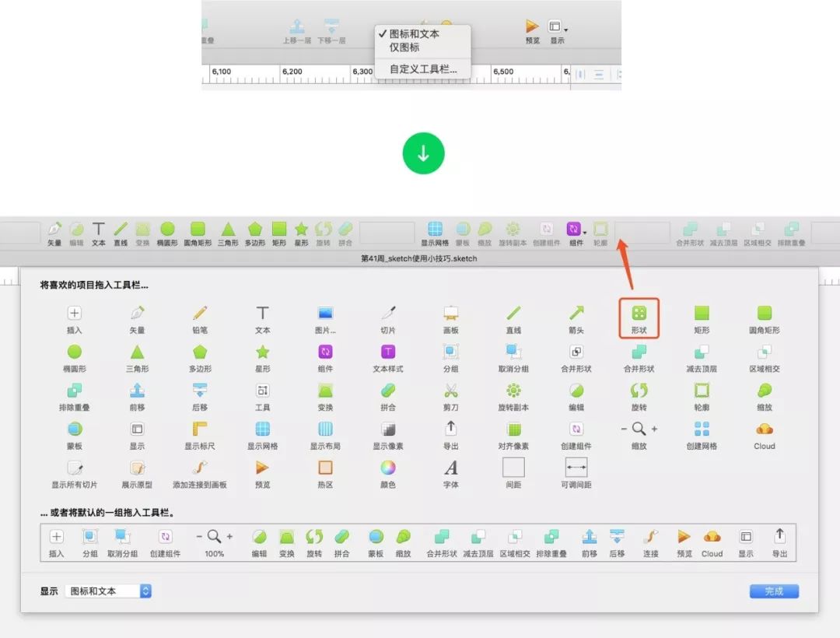Select 三角形 triangle in the toolbar
Viewport: 840px width, 638px height.
(x=228, y=234)
